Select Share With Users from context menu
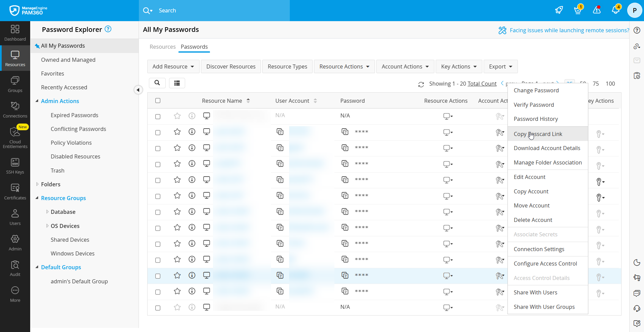The image size is (644, 332). click(x=535, y=292)
